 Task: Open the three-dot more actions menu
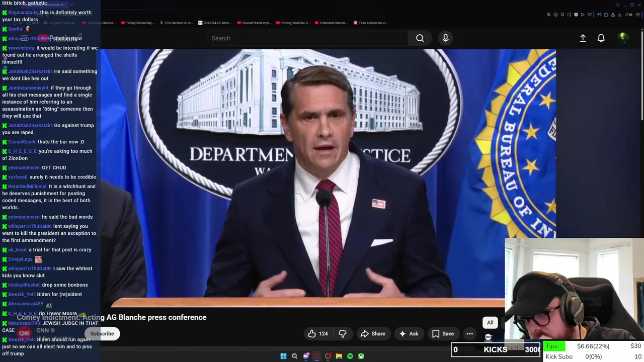469,333
